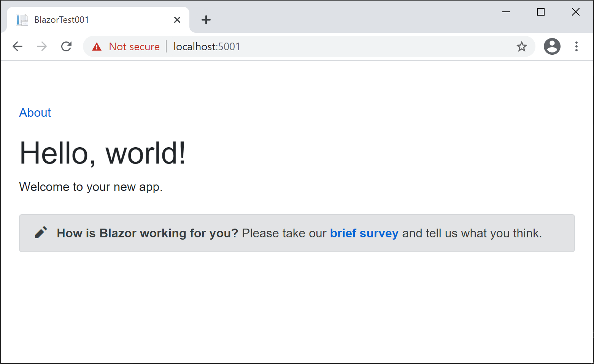Click the Not secure site info label
This screenshot has width=594, height=364.
tap(134, 46)
